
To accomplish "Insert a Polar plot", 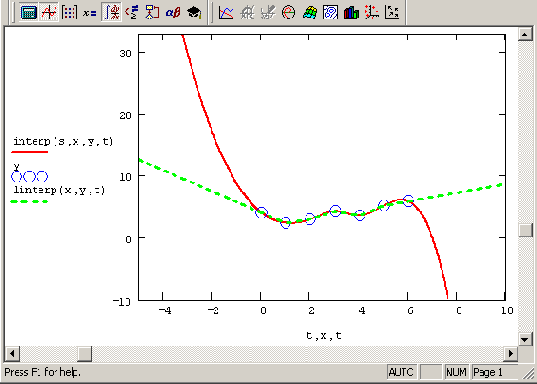I will (288, 13).
